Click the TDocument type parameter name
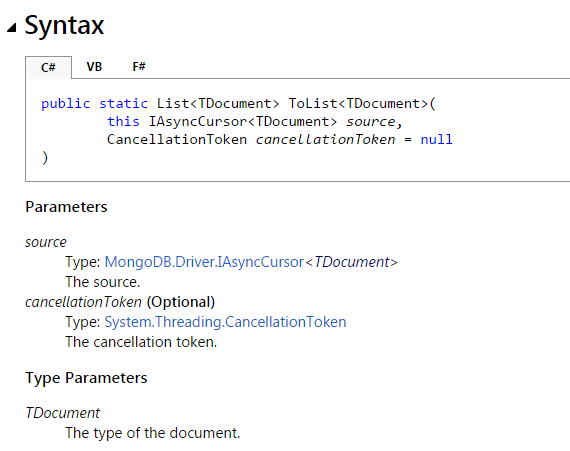570x451 pixels. pyautogui.click(x=63, y=413)
